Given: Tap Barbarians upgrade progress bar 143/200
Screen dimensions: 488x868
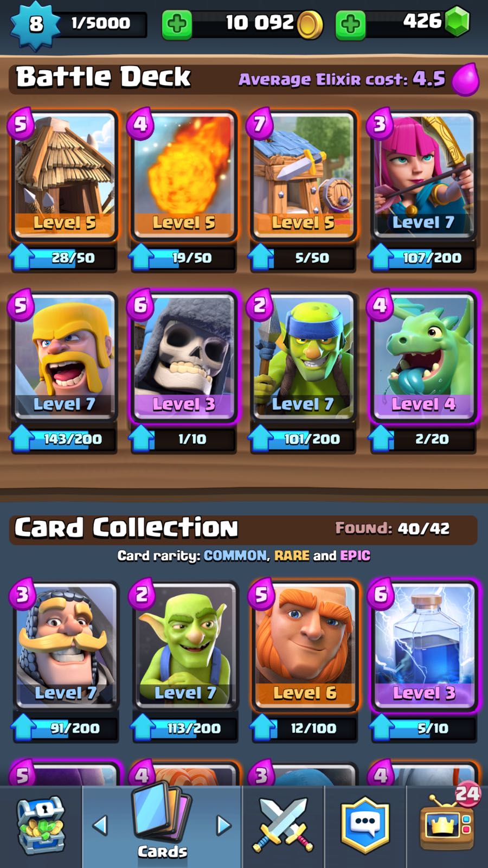Looking at the screenshot, I should 64,439.
